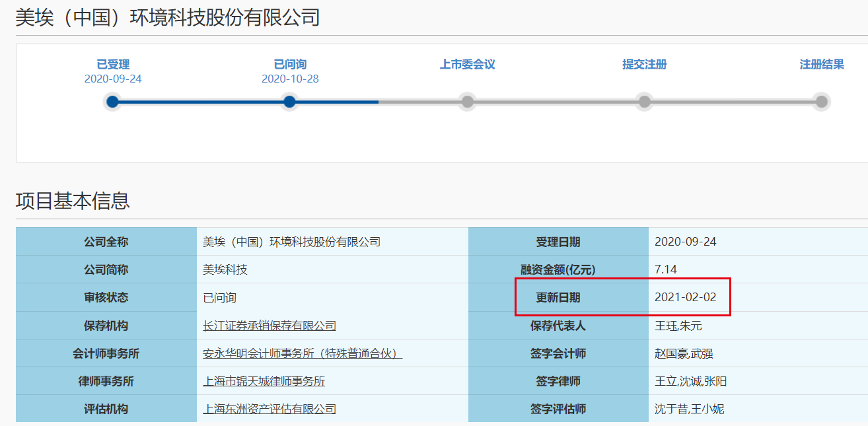Click the 7.14 financing amount value
This screenshot has height=426, width=868.
click(666, 269)
